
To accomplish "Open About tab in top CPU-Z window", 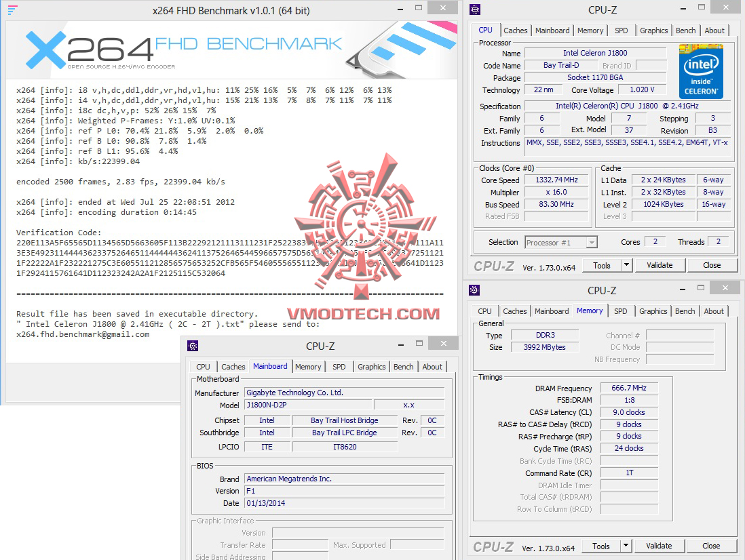I will point(714,31).
